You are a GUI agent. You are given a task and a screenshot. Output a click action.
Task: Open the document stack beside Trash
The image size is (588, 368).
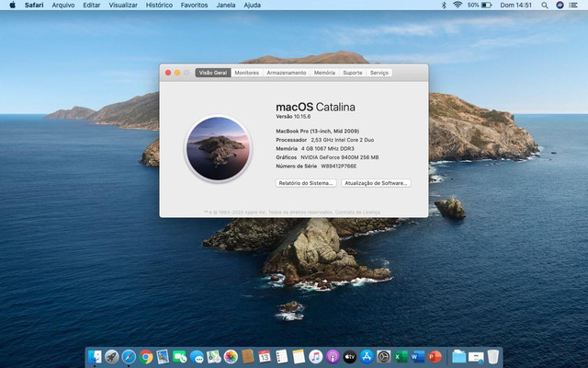click(476, 356)
